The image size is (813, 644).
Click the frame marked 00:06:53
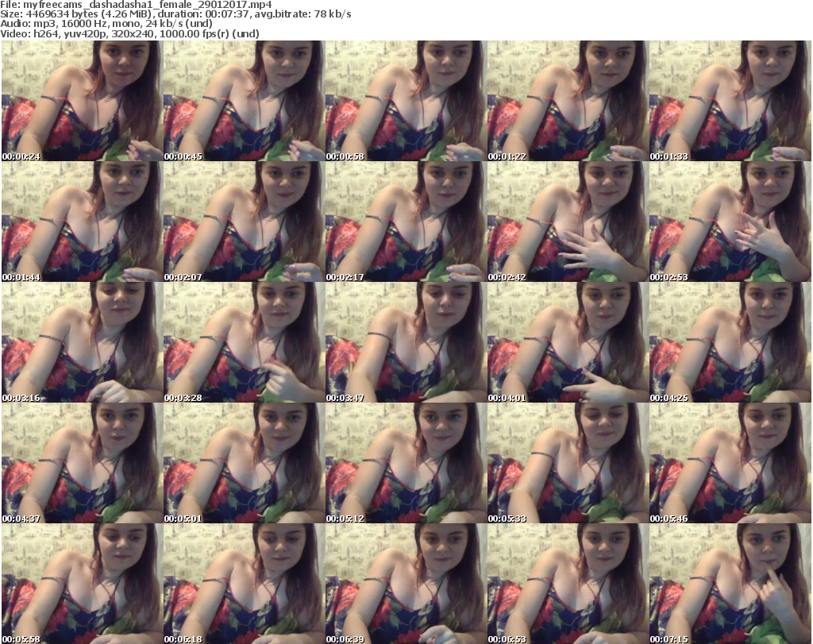click(568, 584)
